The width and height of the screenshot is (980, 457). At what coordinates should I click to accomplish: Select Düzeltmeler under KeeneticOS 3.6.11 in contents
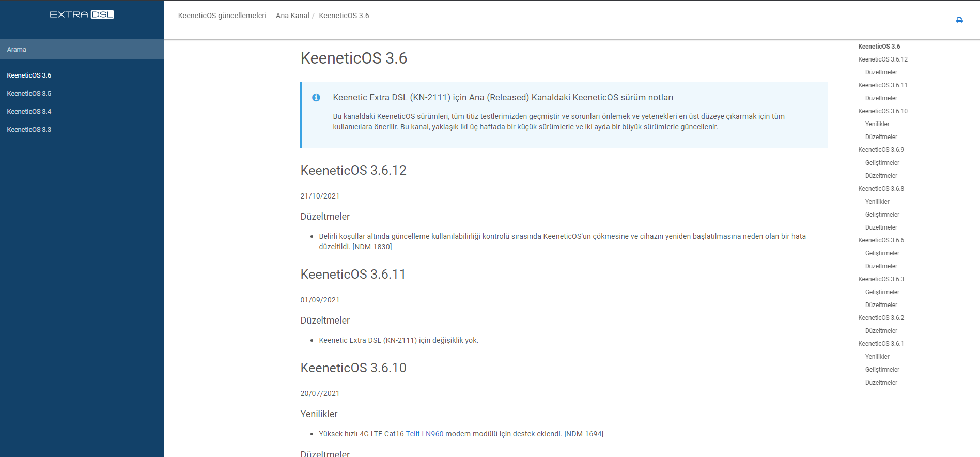click(881, 98)
